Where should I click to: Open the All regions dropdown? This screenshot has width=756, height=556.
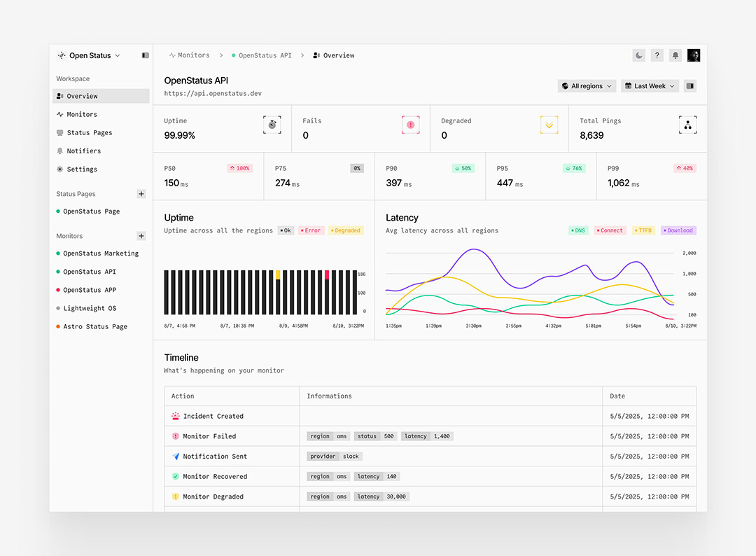(587, 85)
